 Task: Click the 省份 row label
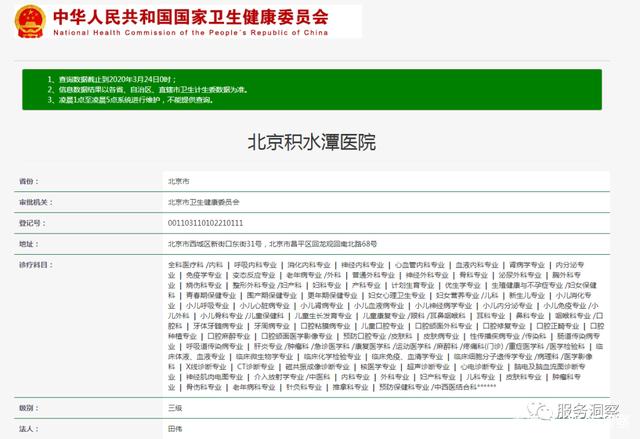[x=27, y=181]
